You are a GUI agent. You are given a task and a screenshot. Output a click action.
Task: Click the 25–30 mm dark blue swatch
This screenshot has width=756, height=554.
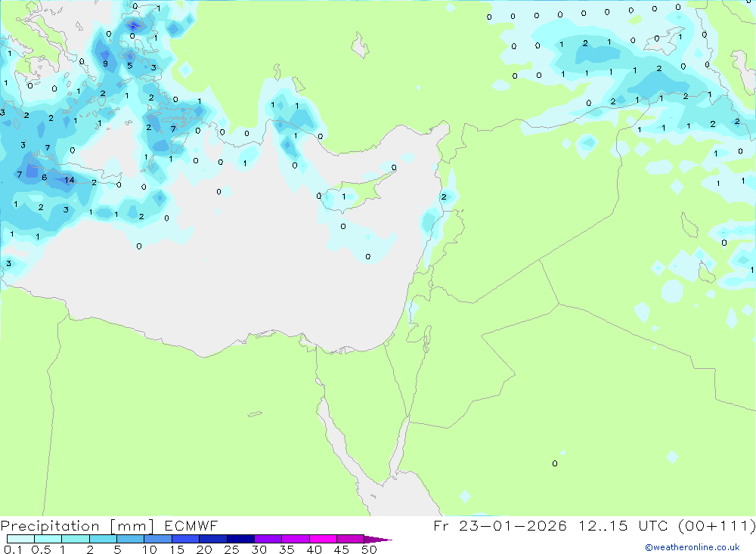tap(240, 539)
